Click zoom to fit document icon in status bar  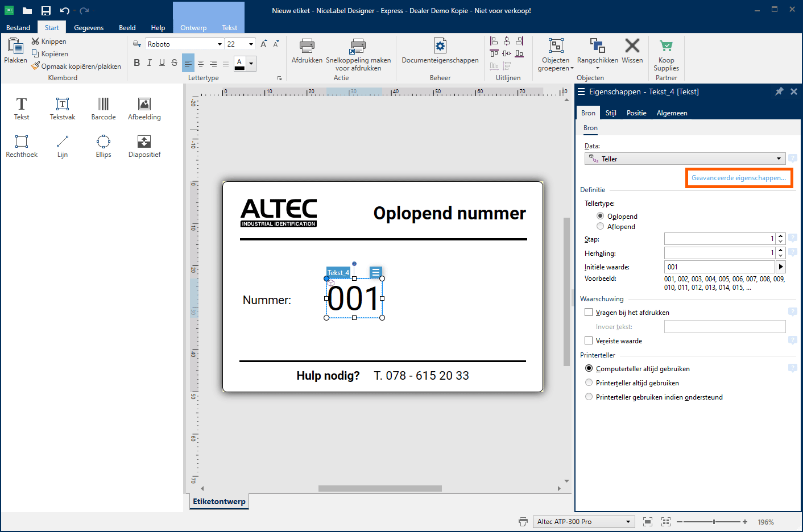click(x=647, y=522)
